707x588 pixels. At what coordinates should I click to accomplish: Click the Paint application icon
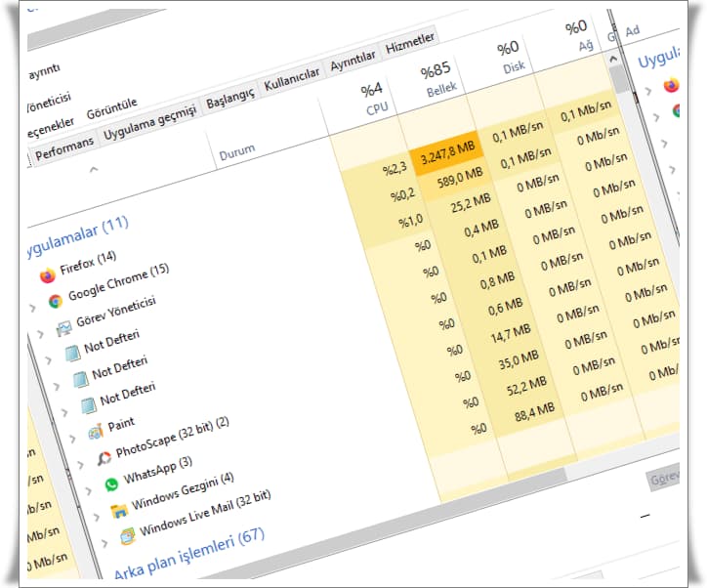pos(96,432)
